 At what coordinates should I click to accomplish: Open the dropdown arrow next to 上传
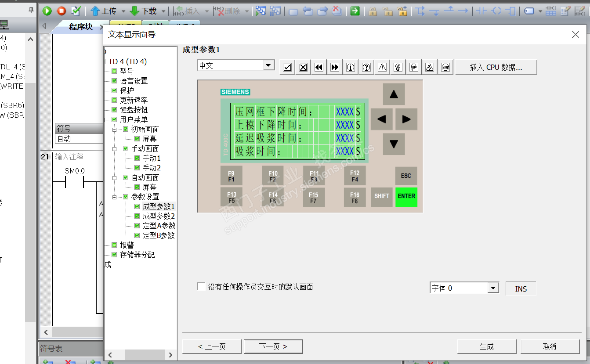pyautogui.click(x=123, y=11)
